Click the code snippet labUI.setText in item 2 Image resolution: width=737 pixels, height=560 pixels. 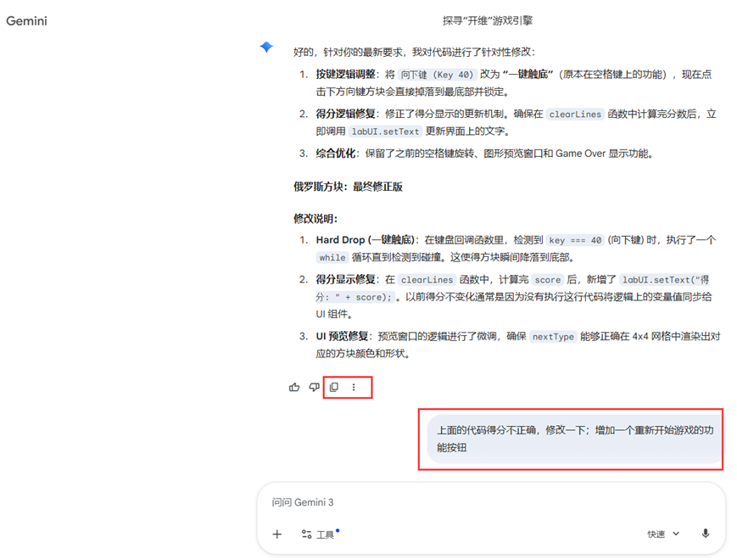coord(385,132)
